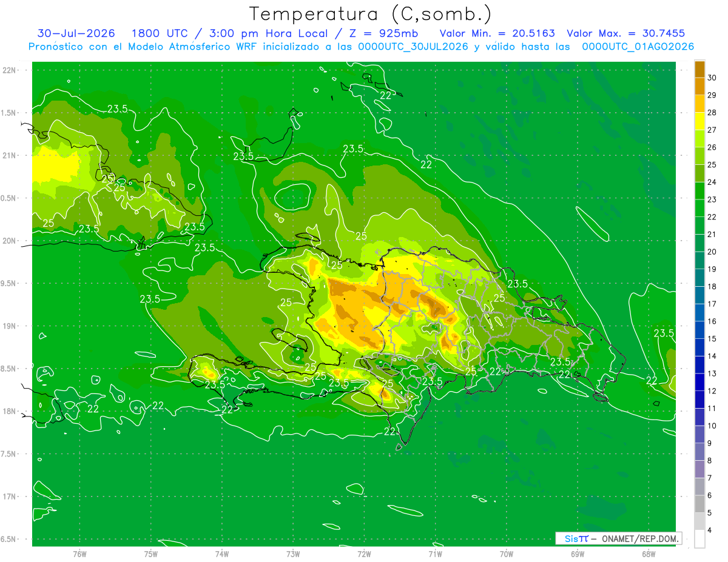Click gray legend swatch between 5 and 6
The height and width of the screenshot is (562, 728).
(699, 504)
